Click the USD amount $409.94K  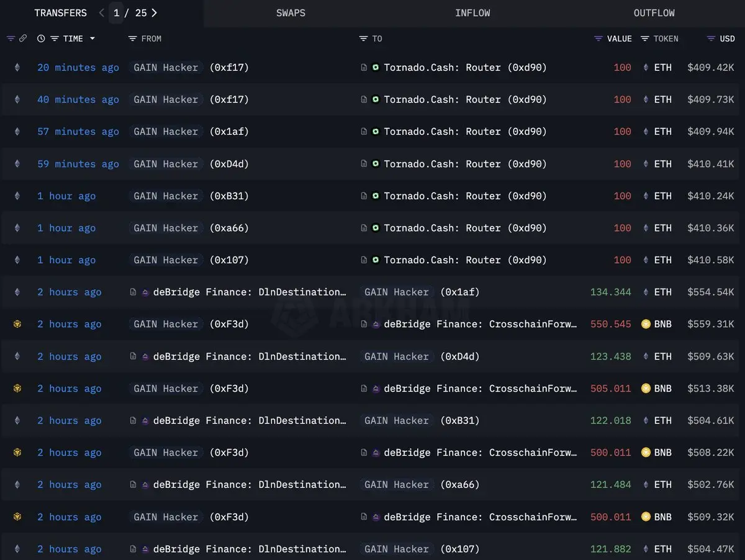point(711,132)
